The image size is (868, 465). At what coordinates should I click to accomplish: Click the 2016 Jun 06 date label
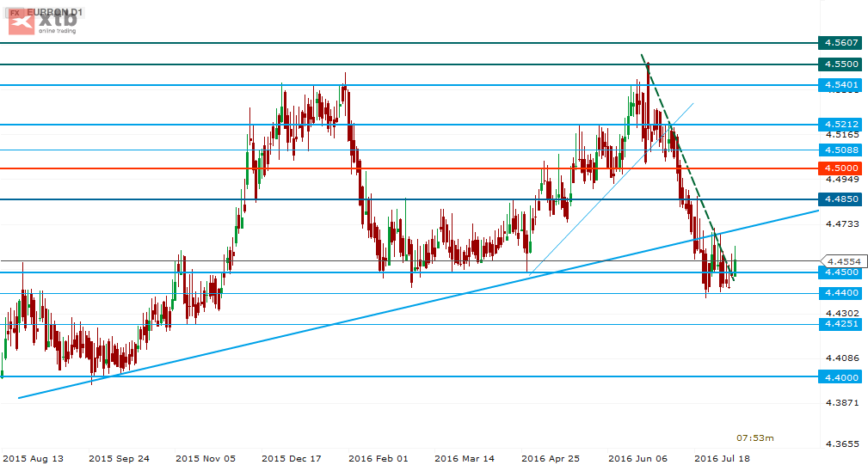pos(636,459)
